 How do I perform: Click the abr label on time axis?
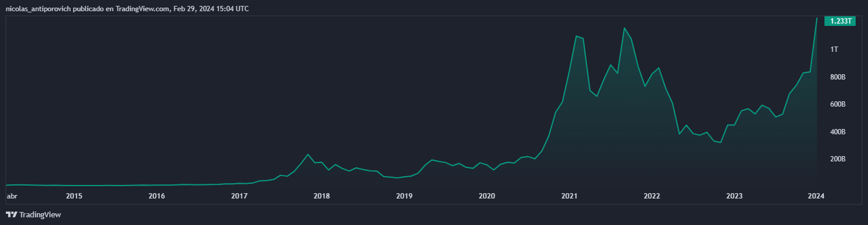click(x=11, y=196)
